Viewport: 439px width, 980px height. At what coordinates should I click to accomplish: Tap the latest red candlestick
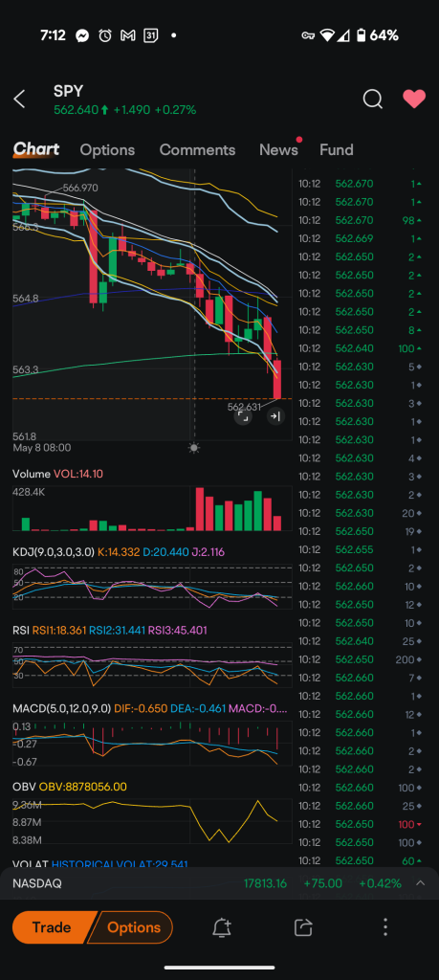(x=277, y=379)
